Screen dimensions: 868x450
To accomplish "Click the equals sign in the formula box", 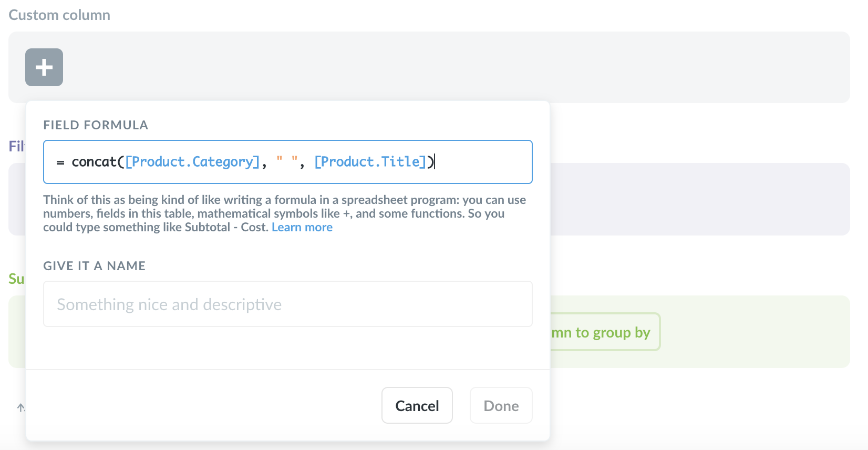I will [x=60, y=162].
